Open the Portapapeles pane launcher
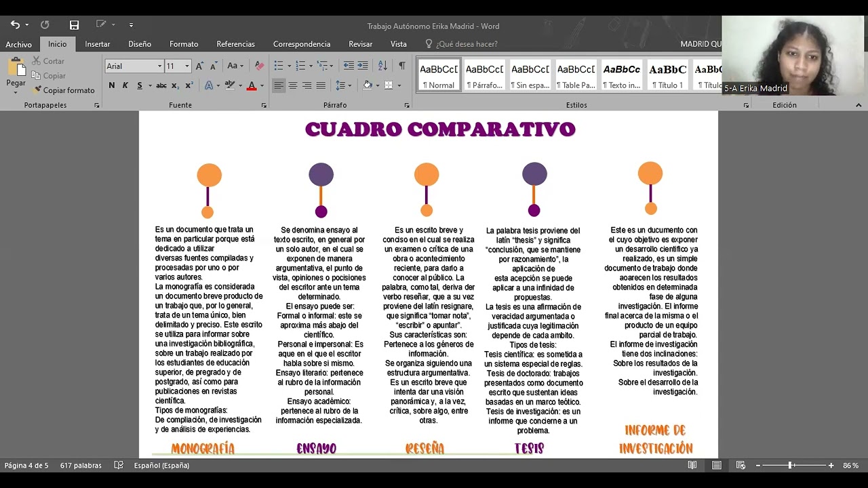Viewport: 868px width, 488px height. (x=97, y=106)
